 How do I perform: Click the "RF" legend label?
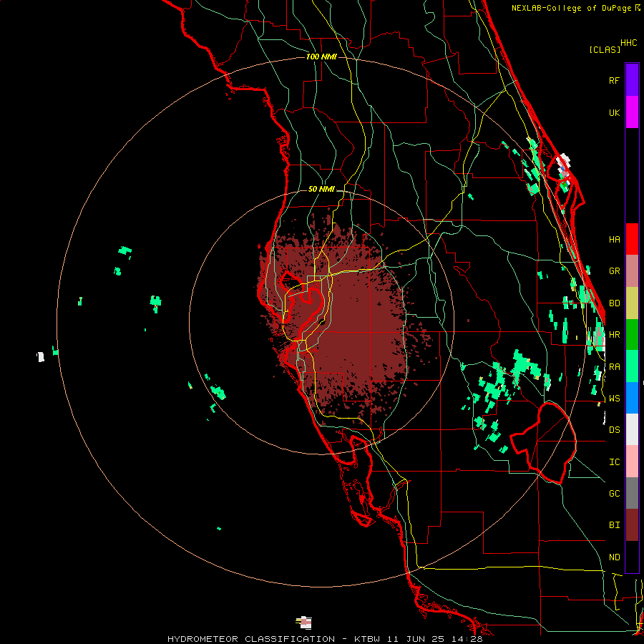(614, 80)
